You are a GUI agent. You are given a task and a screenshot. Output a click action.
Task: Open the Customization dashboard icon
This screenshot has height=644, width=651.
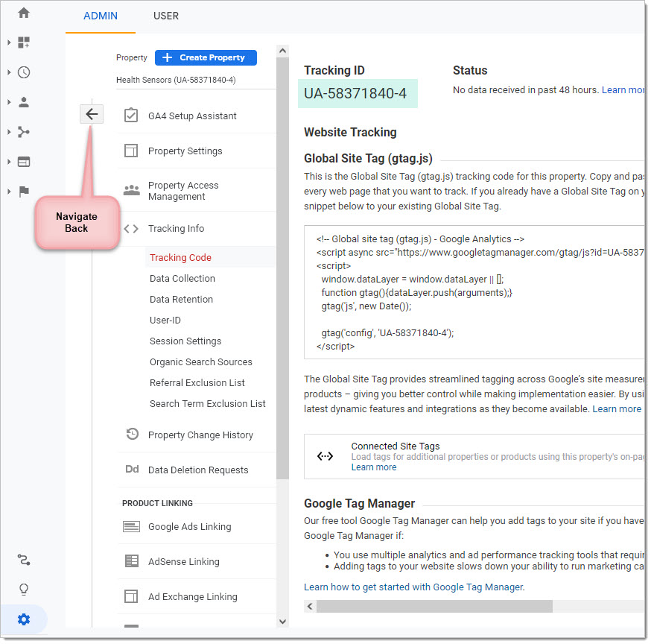(x=24, y=42)
